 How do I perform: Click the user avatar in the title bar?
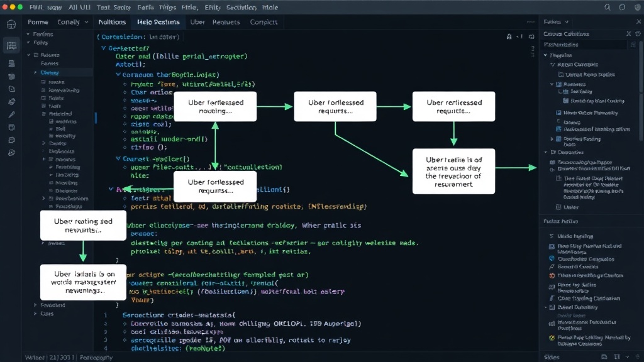[x=637, y=8]
